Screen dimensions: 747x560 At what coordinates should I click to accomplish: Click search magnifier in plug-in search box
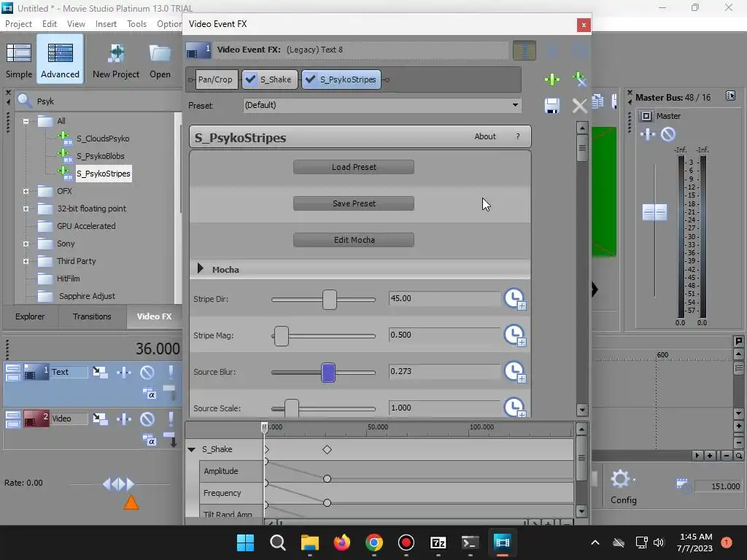tap(24, 101)
